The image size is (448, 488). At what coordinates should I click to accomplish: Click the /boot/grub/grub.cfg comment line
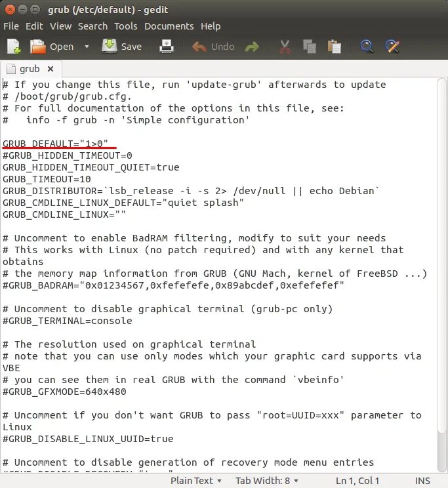click(68, 96)
